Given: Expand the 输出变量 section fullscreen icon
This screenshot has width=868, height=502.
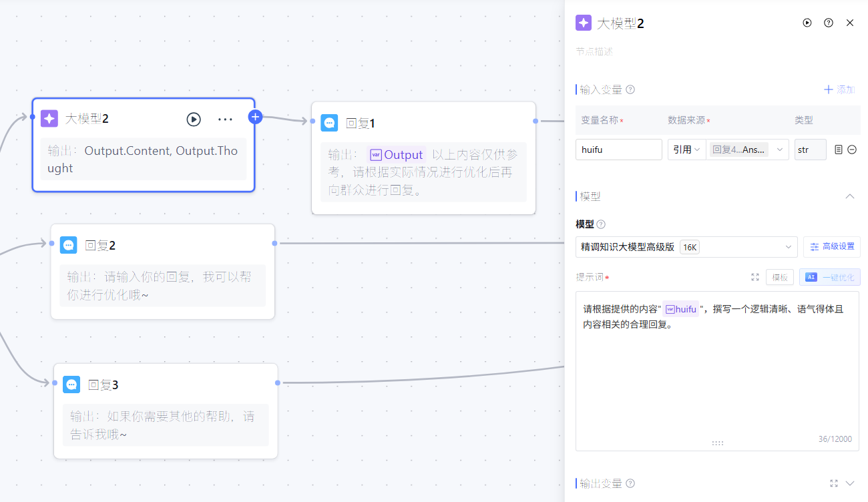Looking at the screenshot, I should tap(833, 483).
